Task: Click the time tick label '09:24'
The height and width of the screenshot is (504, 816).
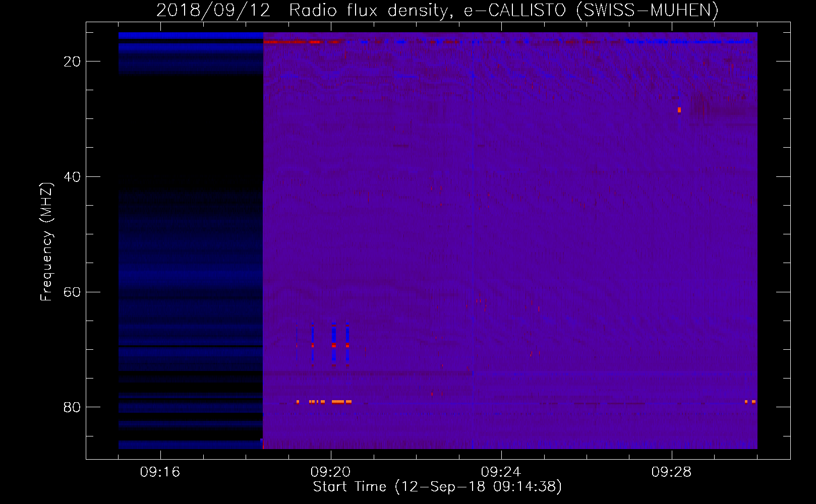Action: click(x=501, y=472)
